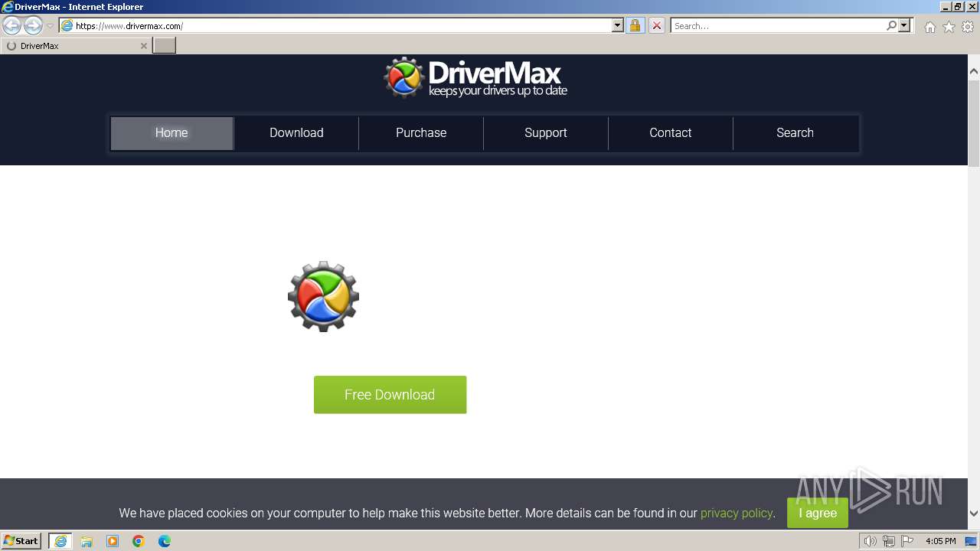
Task: Open the recent pages dropdown beside navigation arrows
Action: [51, 26]
